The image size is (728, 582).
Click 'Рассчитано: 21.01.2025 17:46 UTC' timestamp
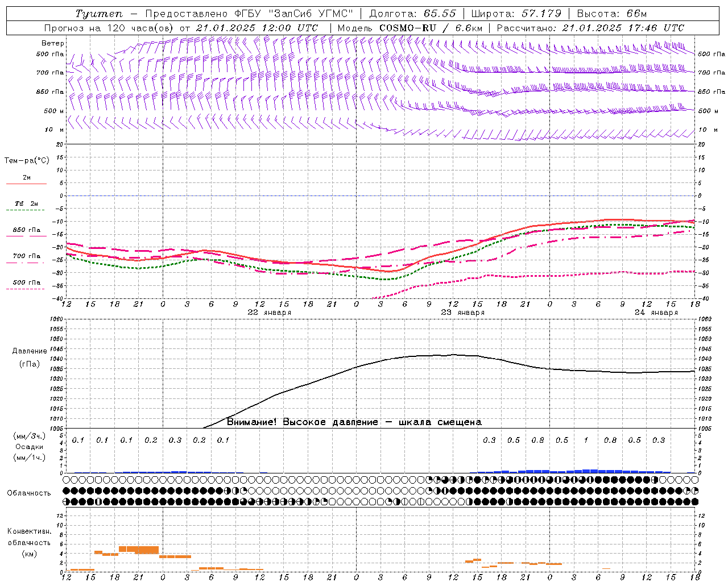(x=590, y=28)
